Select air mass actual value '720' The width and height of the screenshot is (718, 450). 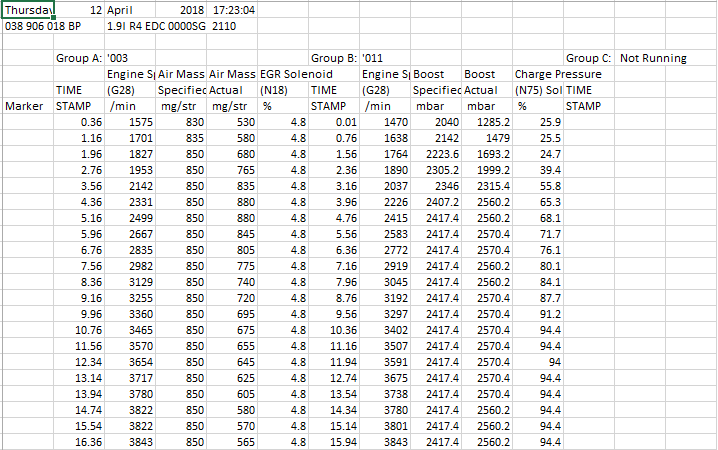pyautogui.click(x=232, y=298)
